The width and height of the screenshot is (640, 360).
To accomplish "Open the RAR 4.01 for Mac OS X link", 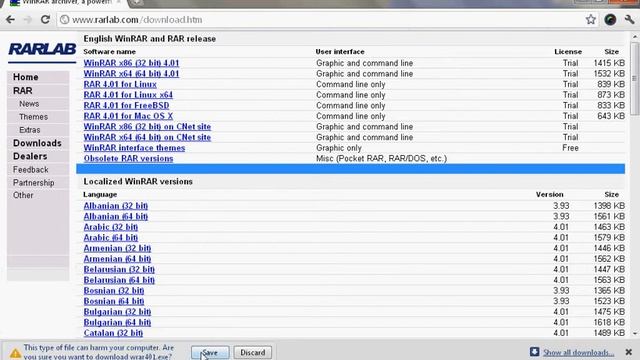I will coord(128,116).
